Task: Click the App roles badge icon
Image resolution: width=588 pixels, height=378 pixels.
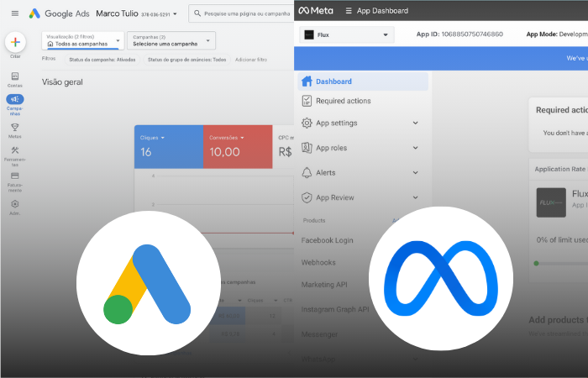Action: point(307,148)
